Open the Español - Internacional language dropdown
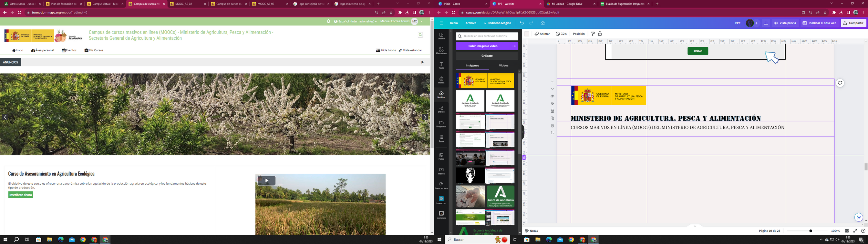Screen dimensions: 868x244 tap(356, 21)
